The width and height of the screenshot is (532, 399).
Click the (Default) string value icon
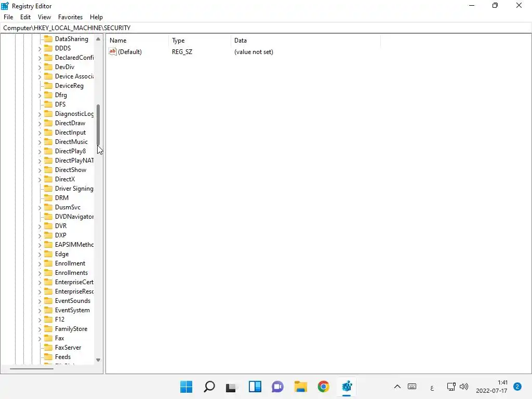113,51
